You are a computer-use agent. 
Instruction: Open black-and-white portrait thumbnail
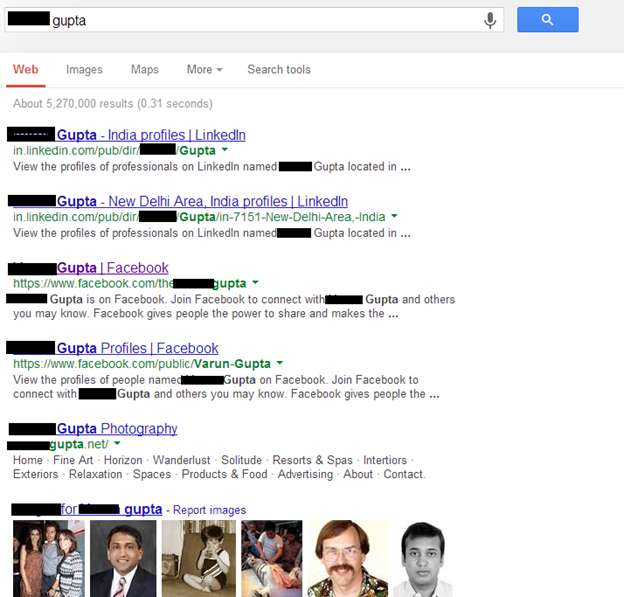(423, 558)
